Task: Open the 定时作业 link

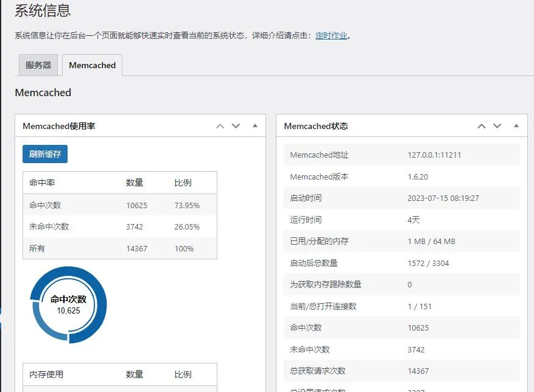Action: pos(331,35)
